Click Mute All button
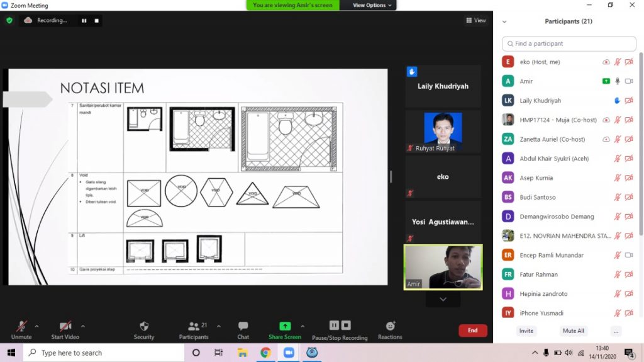 (x=574, y=331)
